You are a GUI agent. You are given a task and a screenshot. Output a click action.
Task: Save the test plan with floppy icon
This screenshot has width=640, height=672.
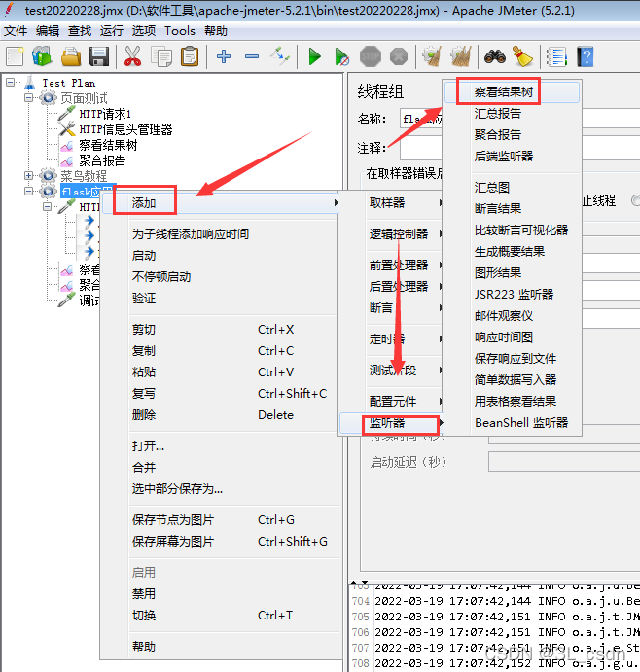(99, 56)
